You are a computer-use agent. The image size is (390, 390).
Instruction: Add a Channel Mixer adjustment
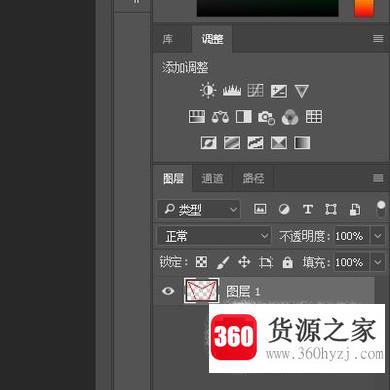tap(290, 117)
